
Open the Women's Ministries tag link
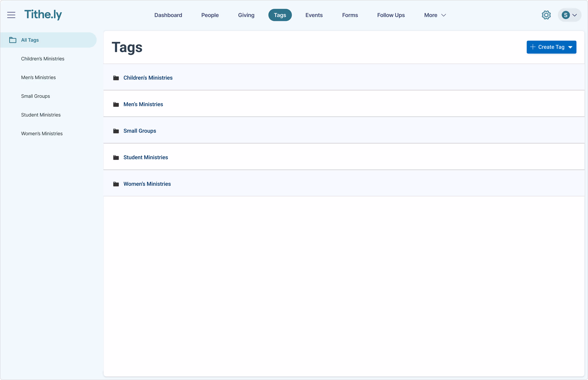pyautogui.click(x=147, y=184)
